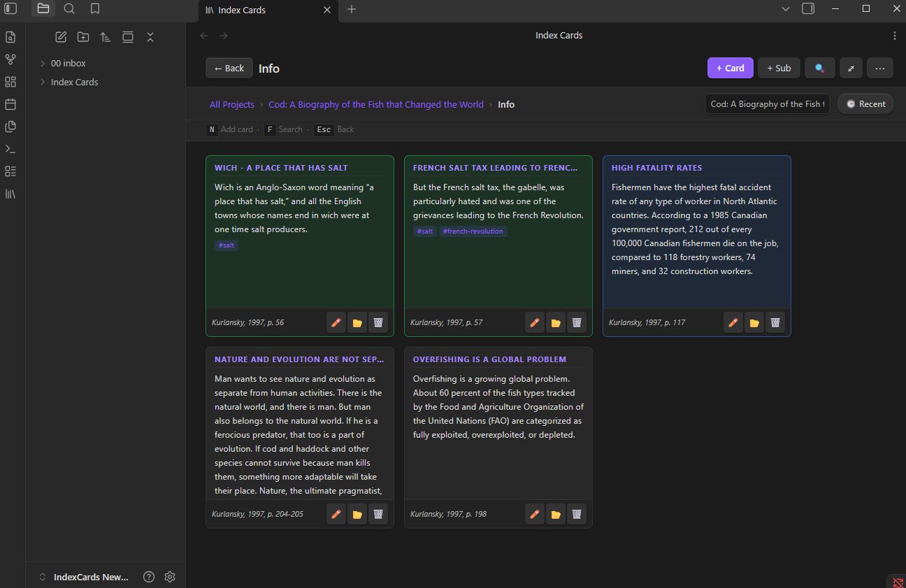Open quick switcher from the ribbon
Image resolution: width=906 pixels, height=588 pixels.
pos(10,37)
